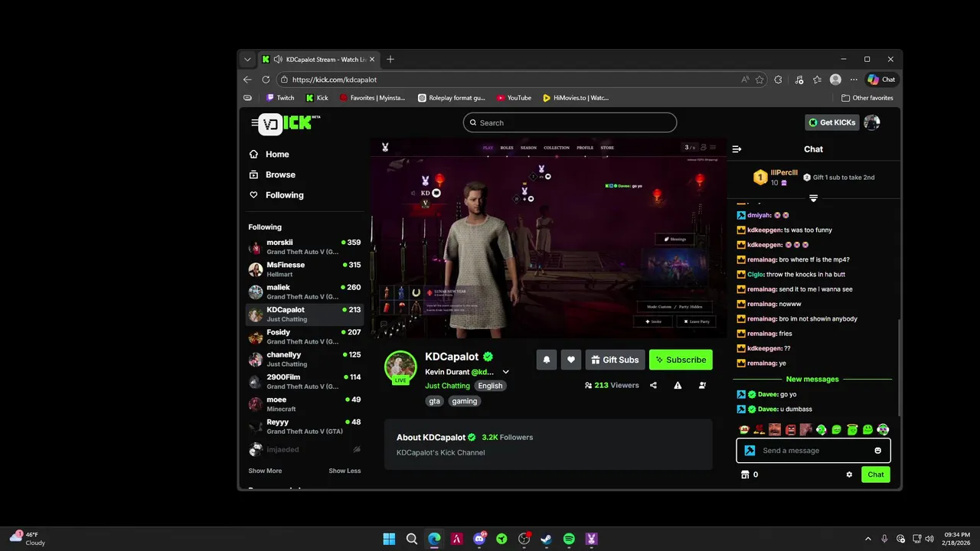Share the stream via share icon

click(x=653, y=386)
